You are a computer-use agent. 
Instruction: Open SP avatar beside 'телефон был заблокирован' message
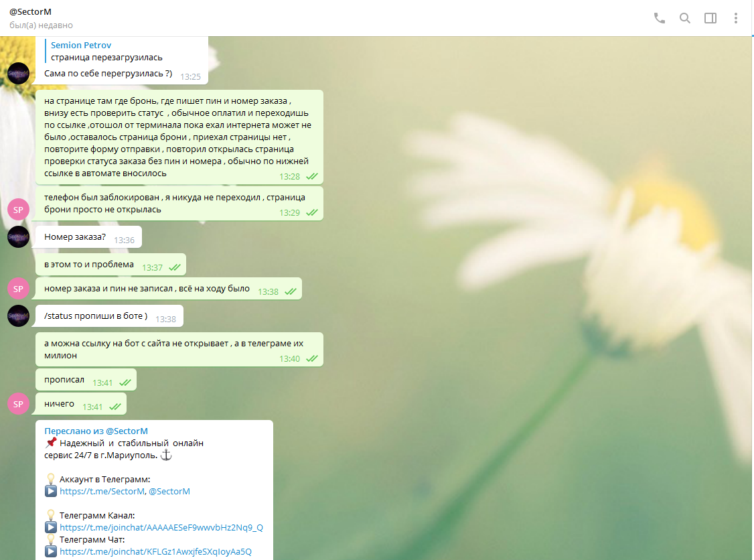point(18,210)
